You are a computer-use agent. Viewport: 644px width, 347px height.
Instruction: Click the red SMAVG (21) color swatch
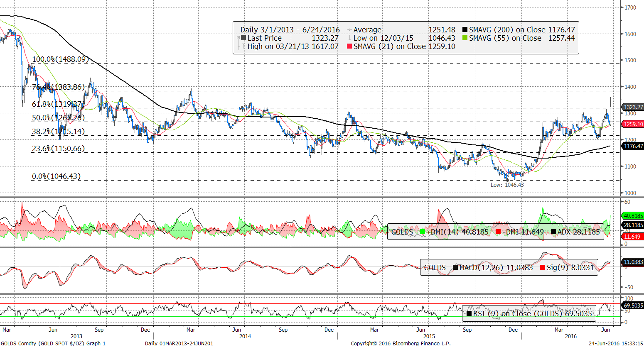tap(349, 46)
